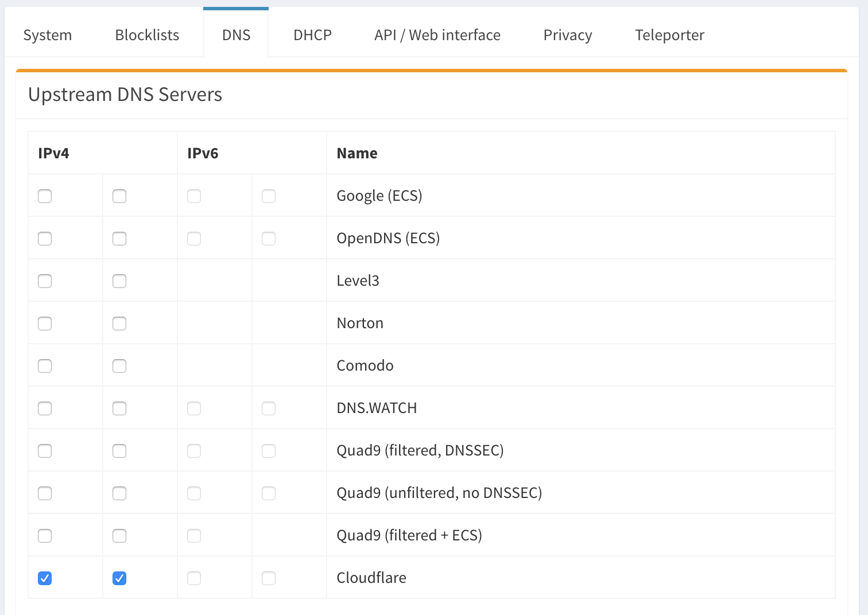Click the Upstream DNS Servers heading
The image size is (868, 615).
pyautogui.click(x=125, y=95)
